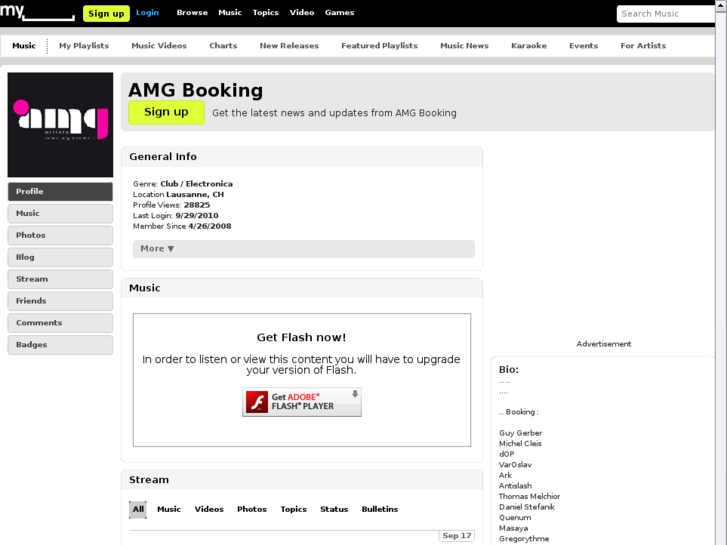Viewport: 727px width, 545px height.
Task: Open New Releases
Action: pyautogui.click(x=289, y=45)
